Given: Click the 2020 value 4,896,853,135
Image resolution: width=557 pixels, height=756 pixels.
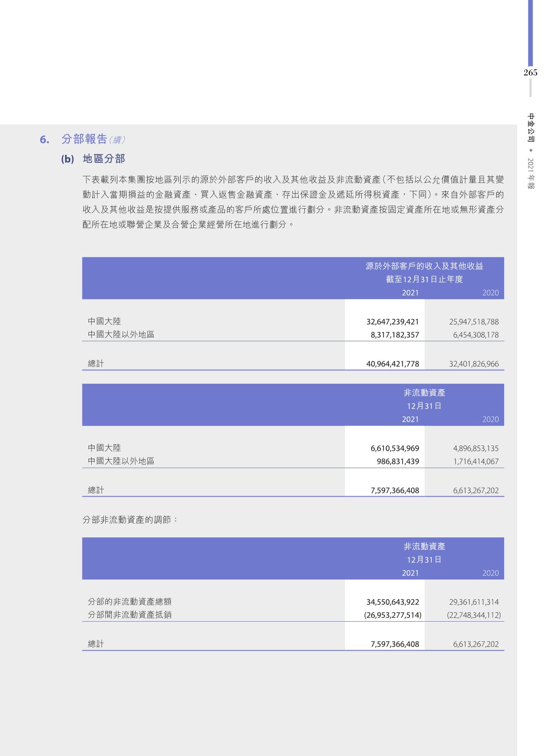Looking at the screenshot, I should [x=476, y=448].
